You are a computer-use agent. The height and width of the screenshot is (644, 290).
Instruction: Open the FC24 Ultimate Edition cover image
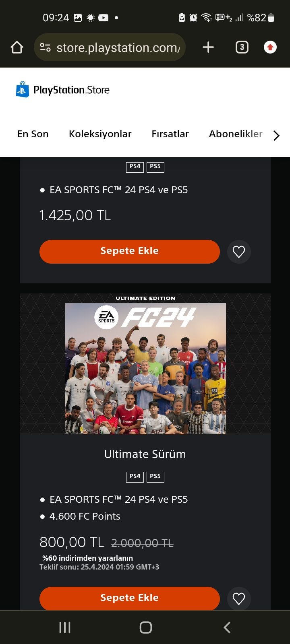coord(145,368)
